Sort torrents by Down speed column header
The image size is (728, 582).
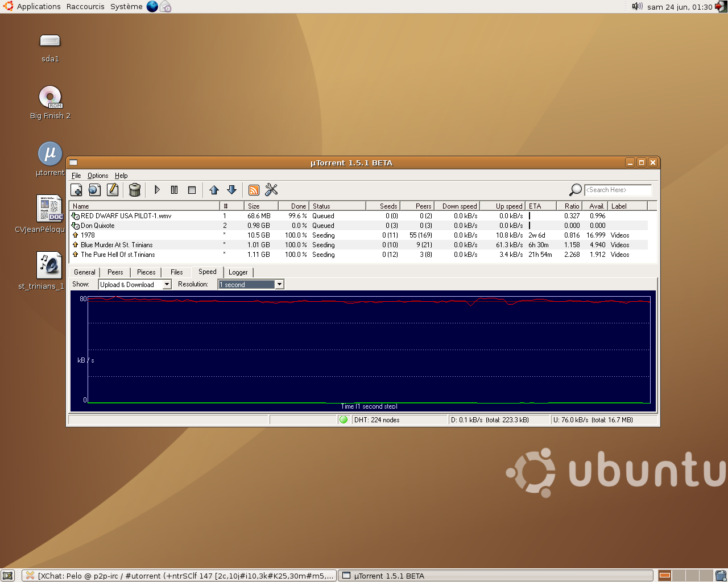tap(457, 206)
